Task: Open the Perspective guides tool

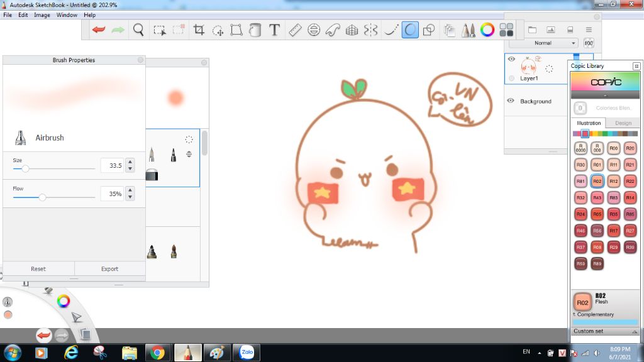Action: point(352,30)
